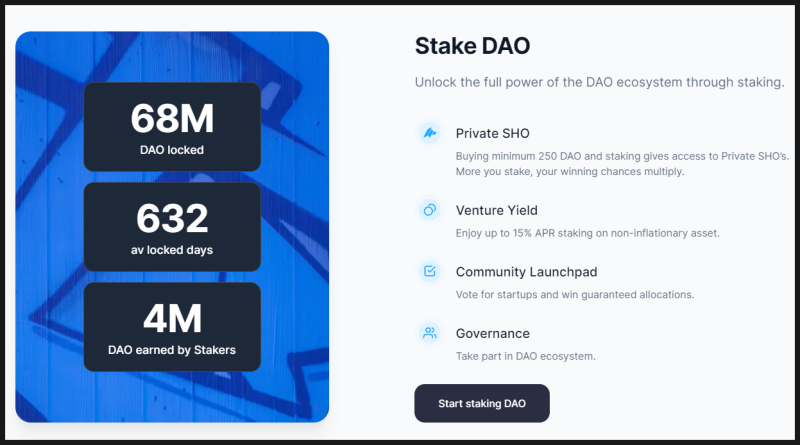Click the 4M DAO earned by Stakers card

pyautogui.click(x=172, y=327)
